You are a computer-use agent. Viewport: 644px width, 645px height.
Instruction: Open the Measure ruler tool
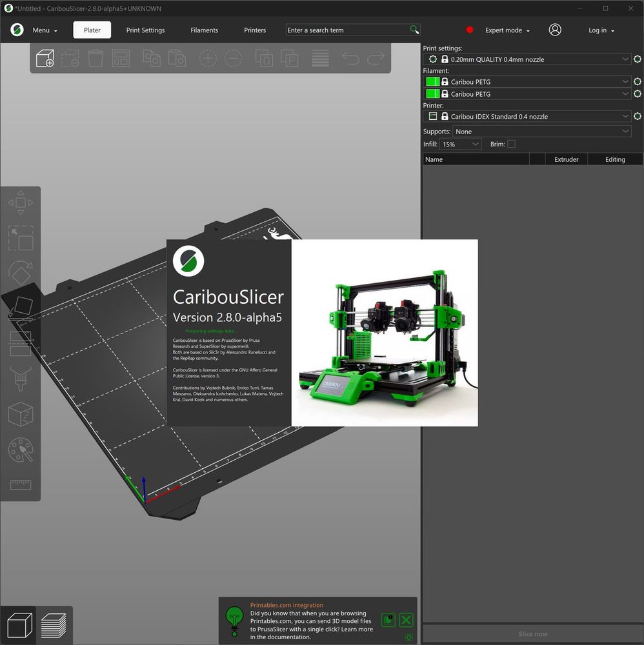20,485
